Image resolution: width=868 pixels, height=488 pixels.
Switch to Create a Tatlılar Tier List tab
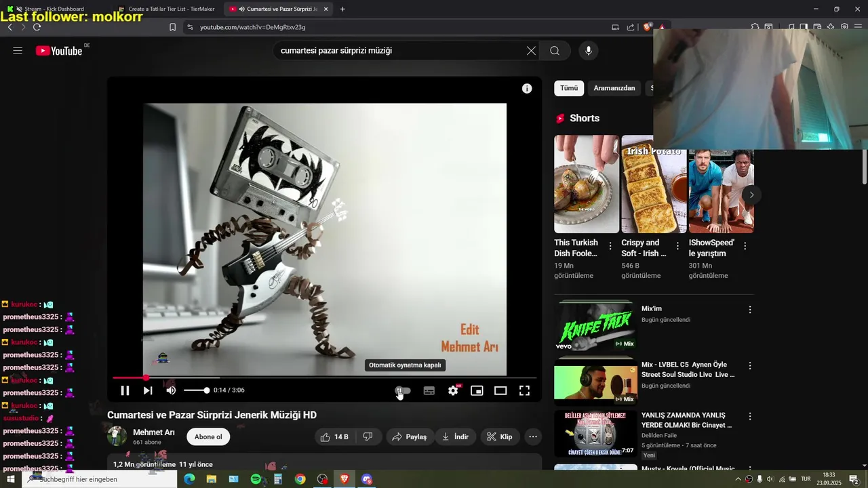[x=166, y=9]
